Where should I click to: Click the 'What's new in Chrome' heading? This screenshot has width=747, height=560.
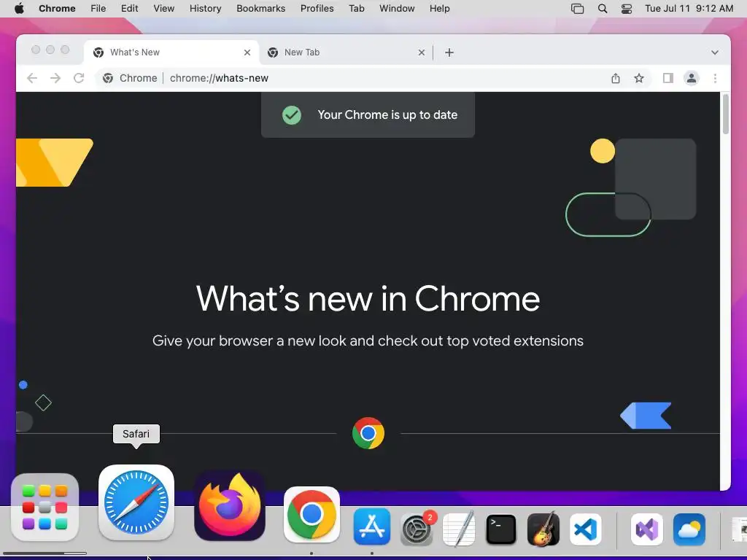pyautogui.click(x=368, y=299)
